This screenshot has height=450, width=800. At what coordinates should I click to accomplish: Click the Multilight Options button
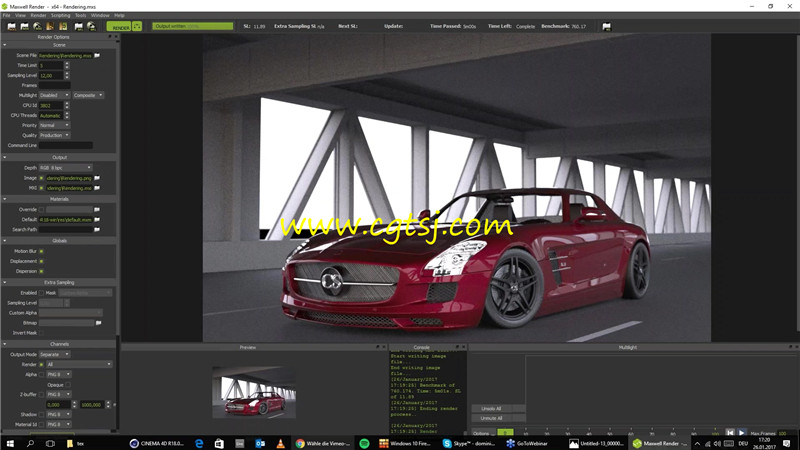point(483,433)
